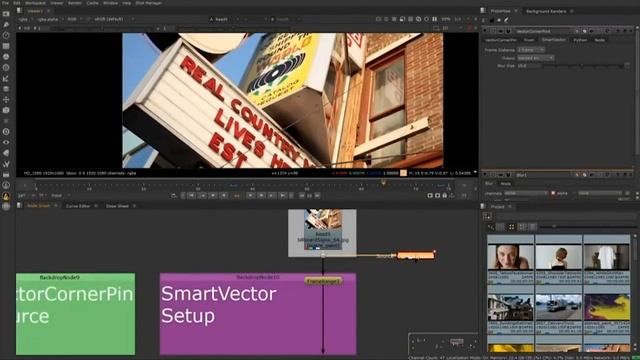Open the Draw nodes toolbar menu

[x=6, y=24]
